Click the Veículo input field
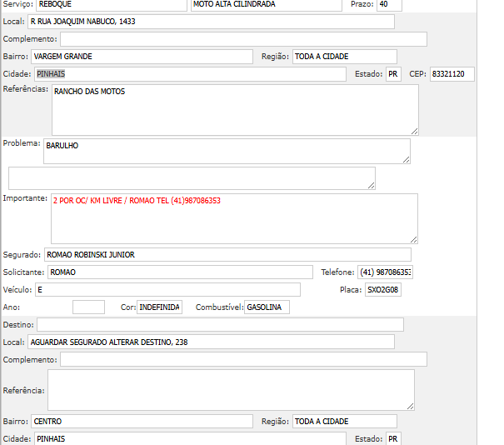Viewport: 504px width, 445px height. click(167, 289)
